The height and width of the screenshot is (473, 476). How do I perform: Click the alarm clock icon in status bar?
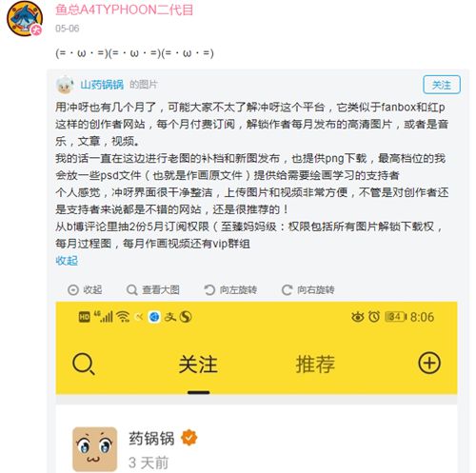pos(374,317)
